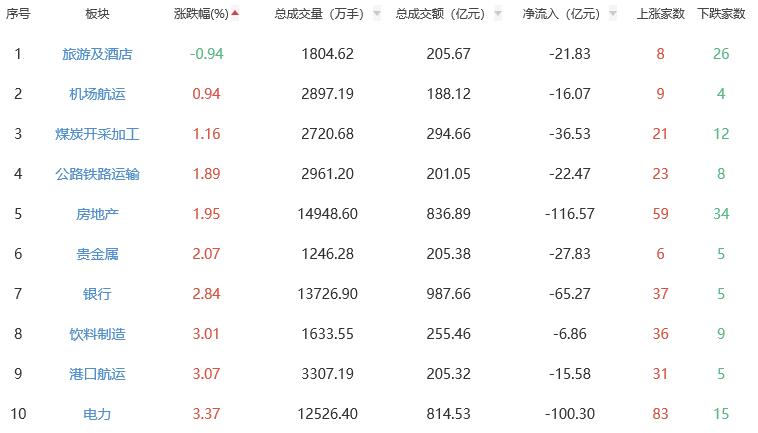Image resolution: width=758 pixels, height=433 pixels.
Task: View the 贵金属 sector details
Action: point(97,254)
